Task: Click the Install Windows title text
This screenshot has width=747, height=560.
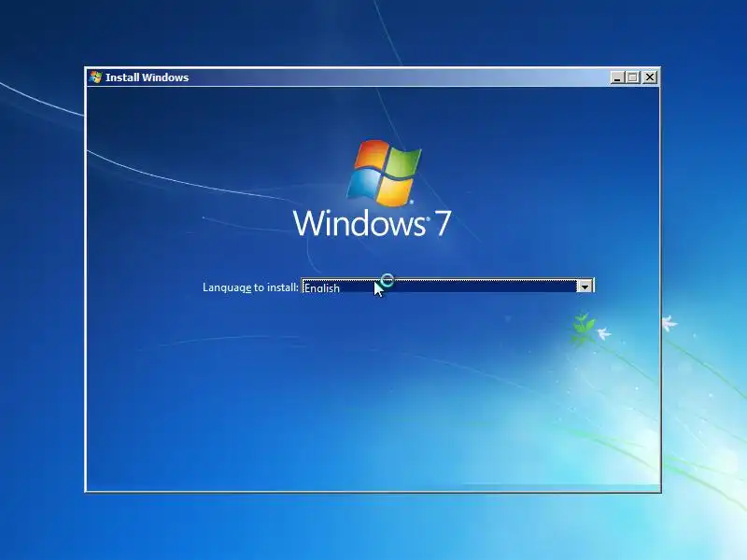Action: 147,77
